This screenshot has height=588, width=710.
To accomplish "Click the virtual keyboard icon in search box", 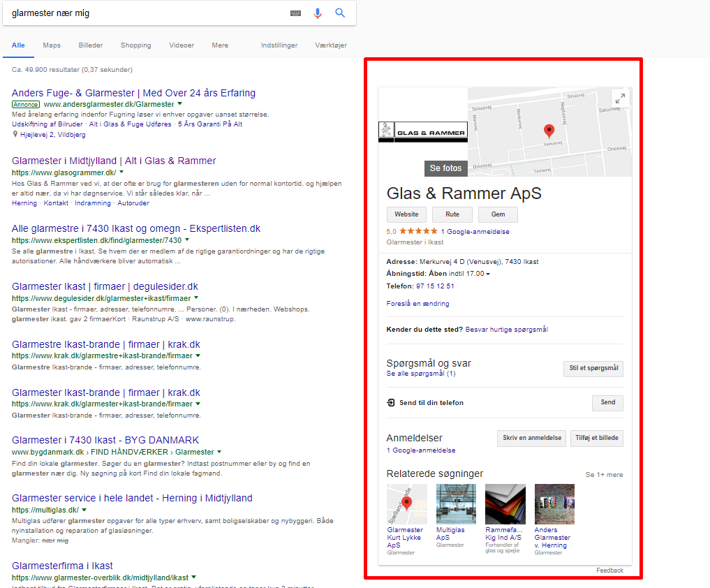I will pyautogui.click(x=296, y=13).
